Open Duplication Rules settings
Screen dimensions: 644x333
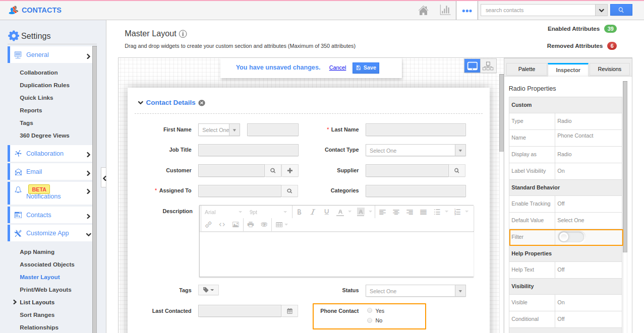point(44,85)
